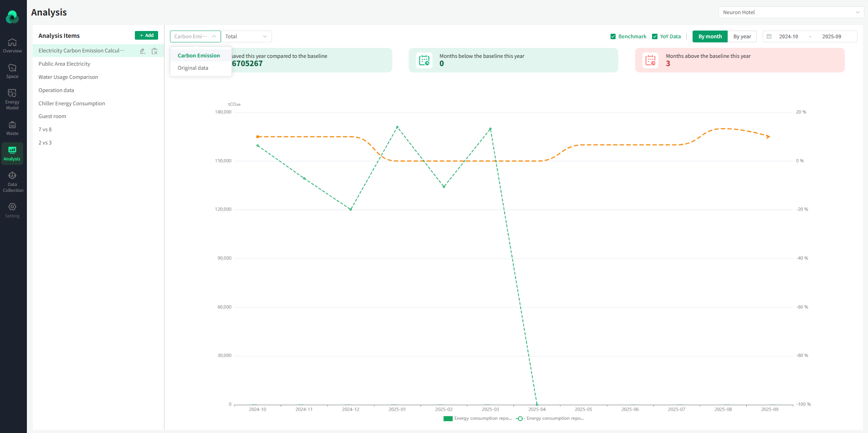The image size is (868, 433).
Task: Click the start date field showing 2024-10
Action: pyautogui.click(x=788, y=36)
